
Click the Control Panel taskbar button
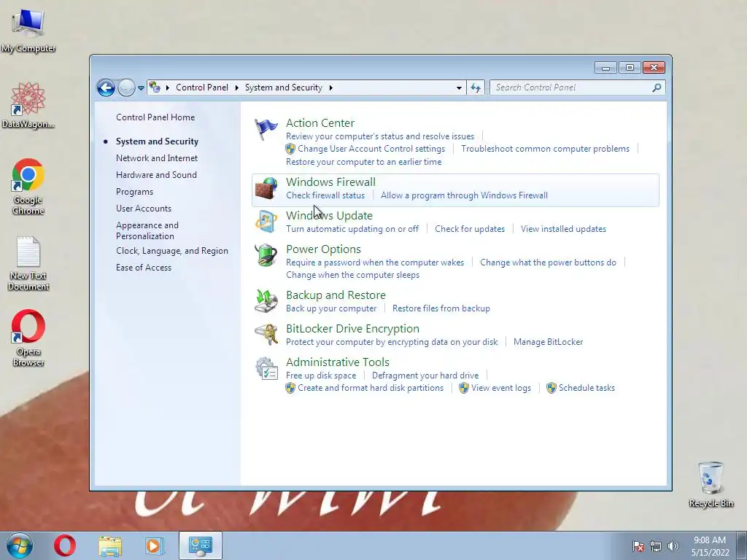[x=201, y=545]
